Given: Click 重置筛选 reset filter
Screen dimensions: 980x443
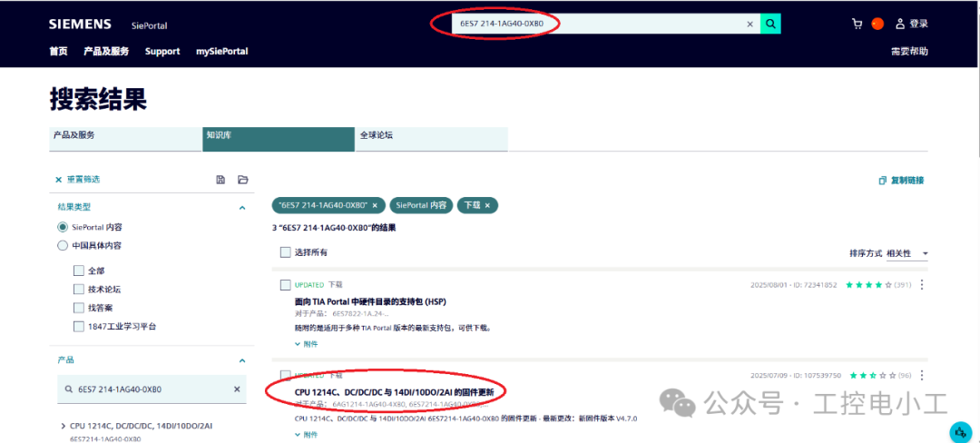Looking at the screenshot, I should [x=77, y=180].
